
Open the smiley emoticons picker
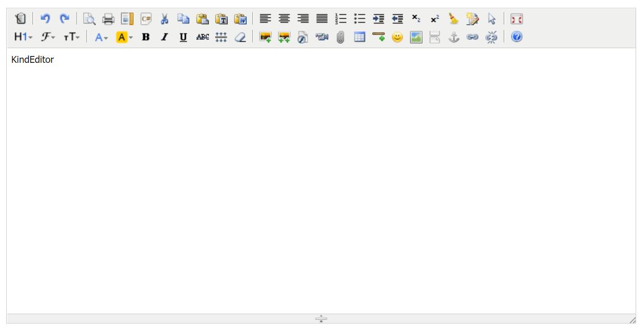pos(396,37)
